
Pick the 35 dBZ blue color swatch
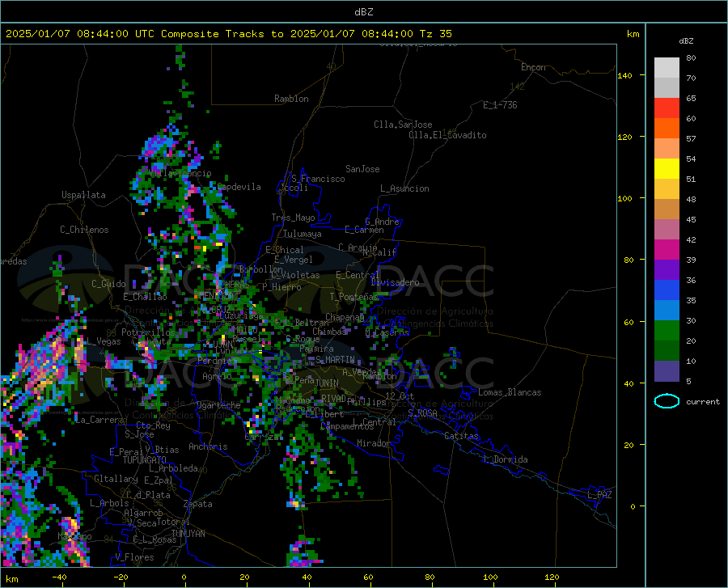coord(667,290)
